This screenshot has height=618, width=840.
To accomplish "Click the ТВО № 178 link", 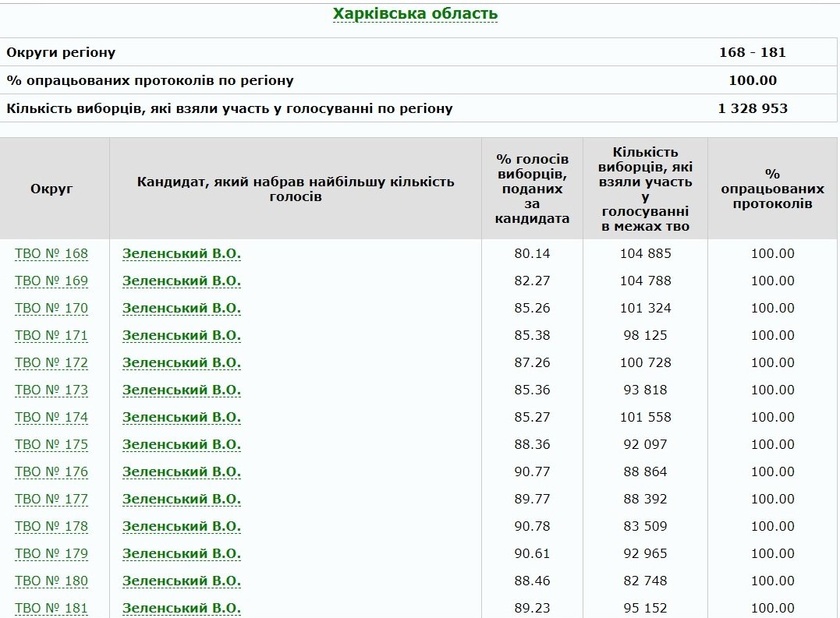I will pos(51,527).
